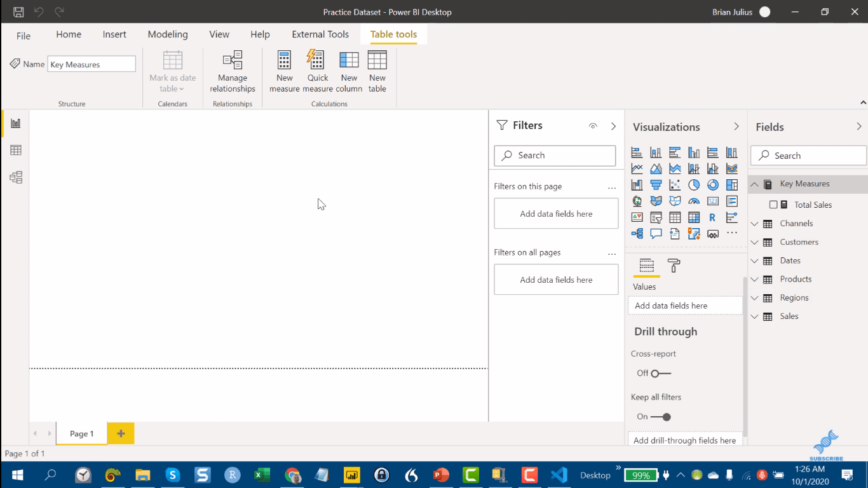
Task: Select the KPI visualization
Action: point(637,217)
